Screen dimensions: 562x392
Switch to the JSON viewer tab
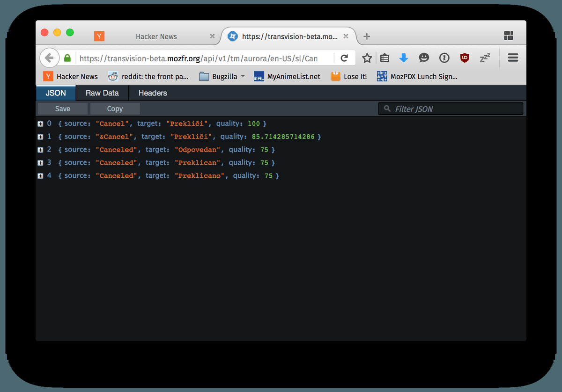click(56, 93)
